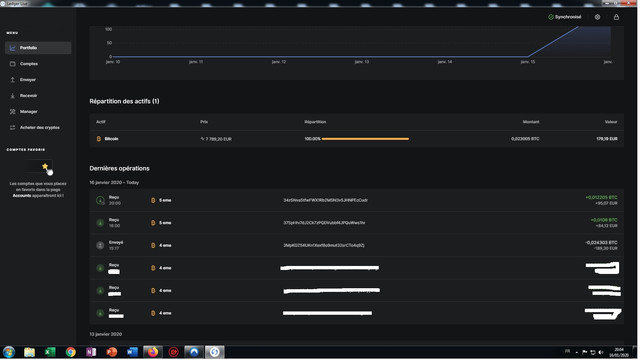Image resolution: width=640 pixels, height=360 pixels.
Task: Click the 16 janvier 2020 – Today date header
Action: pos(114,182)
